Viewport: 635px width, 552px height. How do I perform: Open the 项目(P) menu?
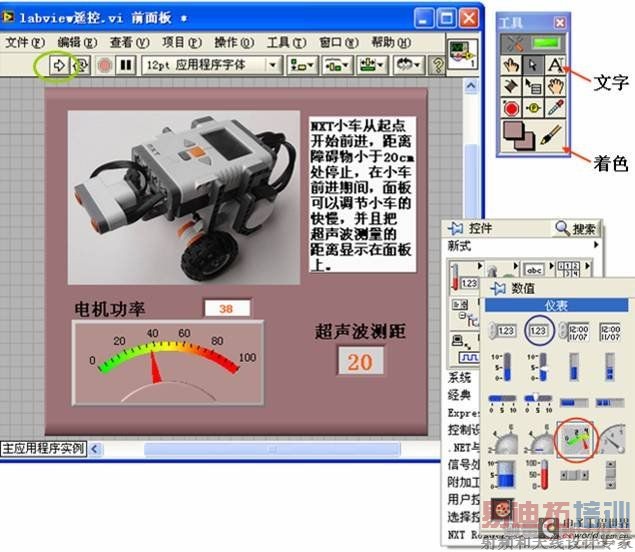[x=182, y=42]
